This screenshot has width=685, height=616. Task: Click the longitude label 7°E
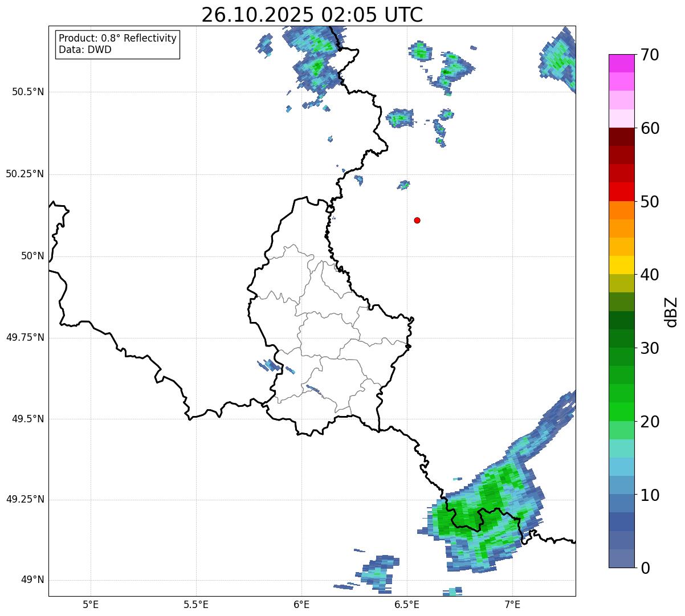point(512,604)
